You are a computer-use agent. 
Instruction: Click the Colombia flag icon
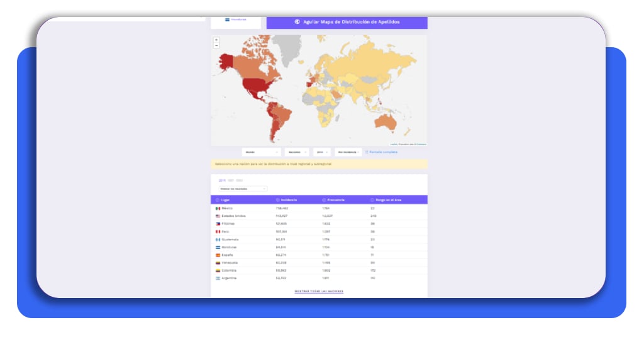[x=218, y=270]
